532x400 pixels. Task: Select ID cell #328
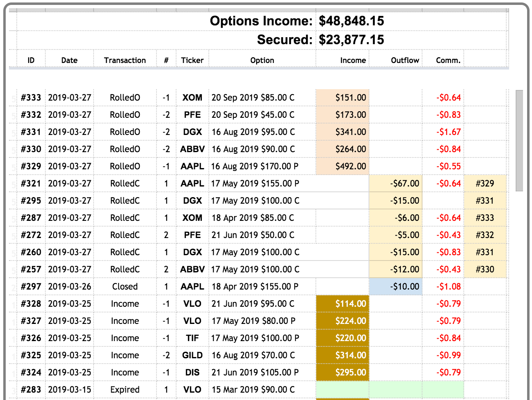pyautogui.click(x=31, y=304)
